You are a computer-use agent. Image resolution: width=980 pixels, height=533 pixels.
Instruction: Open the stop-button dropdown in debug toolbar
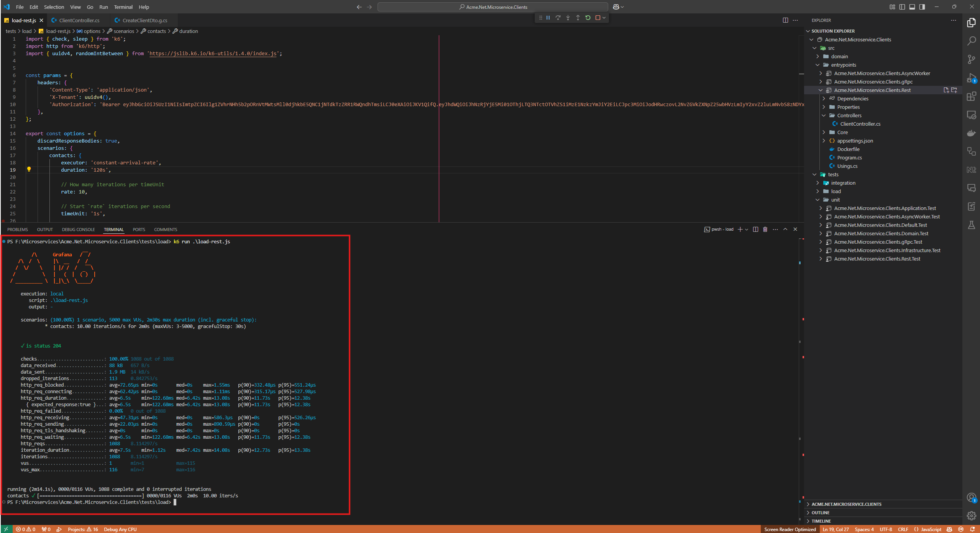point(604,18)
